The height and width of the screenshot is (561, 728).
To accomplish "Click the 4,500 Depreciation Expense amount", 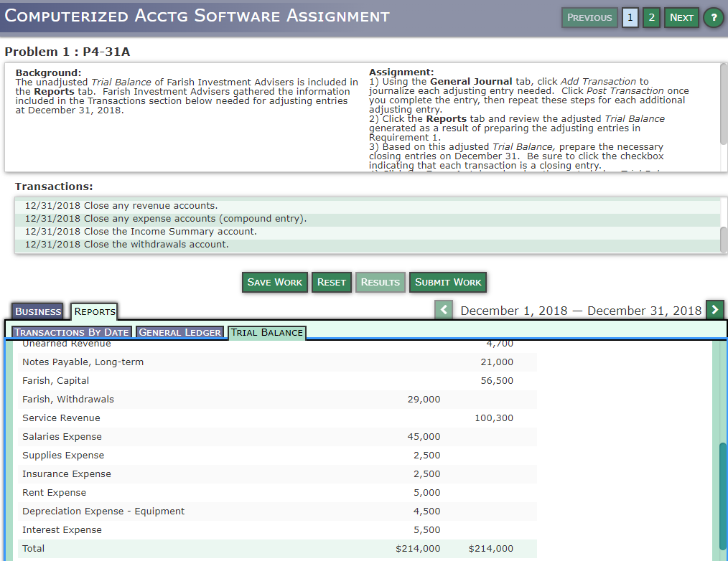I will 427,511.
